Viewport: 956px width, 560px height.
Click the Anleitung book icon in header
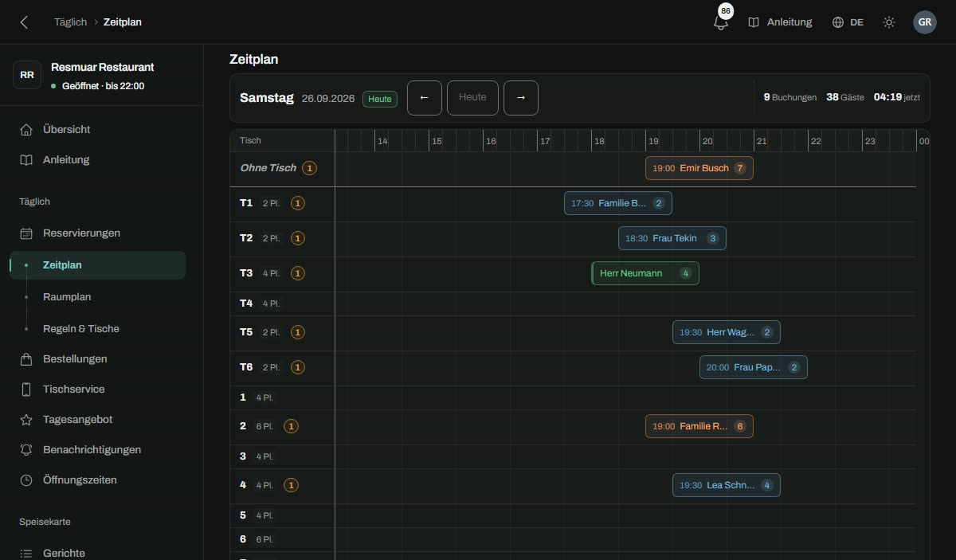(x=754, y=22)
